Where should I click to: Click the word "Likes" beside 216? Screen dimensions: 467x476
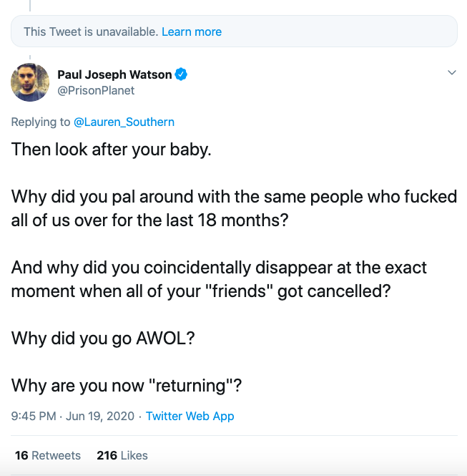tap(134, 455)
